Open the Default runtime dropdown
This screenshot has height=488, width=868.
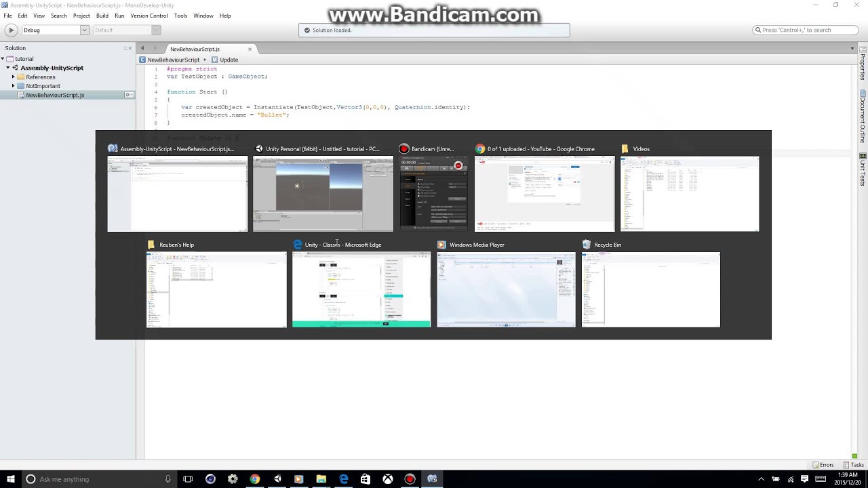[x=126, y=30]
